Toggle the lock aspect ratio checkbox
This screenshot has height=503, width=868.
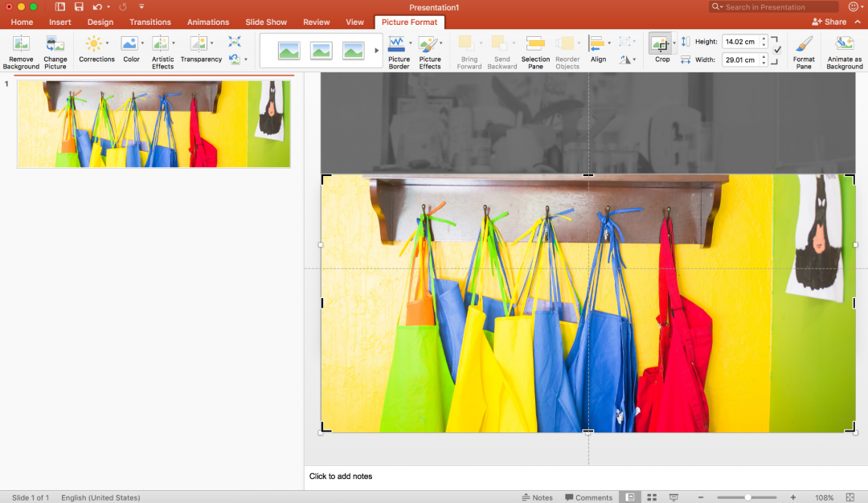[776, 50]
